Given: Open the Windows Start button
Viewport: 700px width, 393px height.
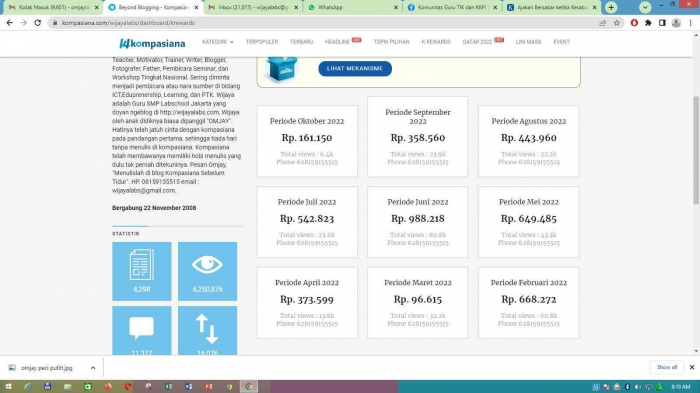Looking at the screenshot, I should pos(8,387).
